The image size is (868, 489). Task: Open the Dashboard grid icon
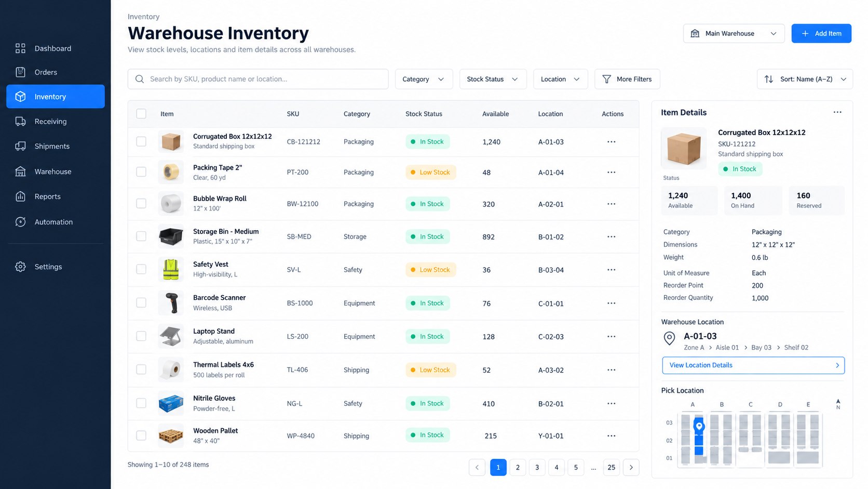coord(20,48)
